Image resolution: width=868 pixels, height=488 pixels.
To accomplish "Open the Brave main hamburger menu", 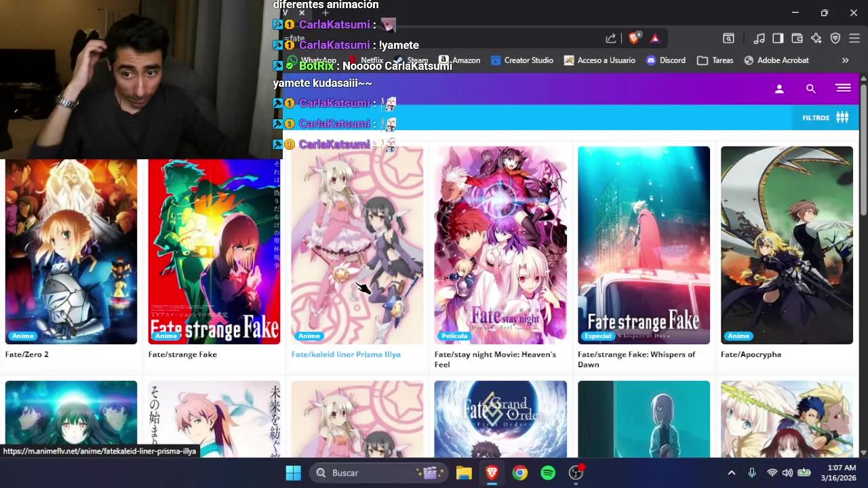I will pos(854,39).
